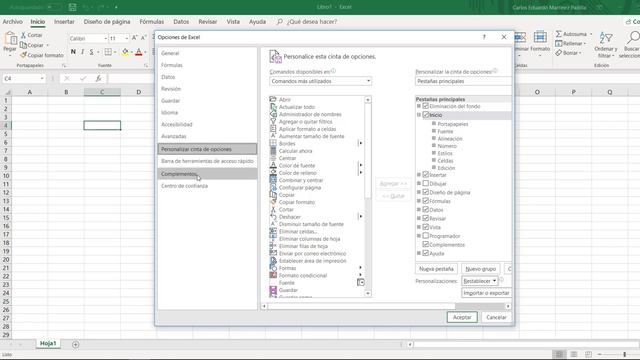Open the Name Box dropdown arrow
Viewport: 640px width, 360px height.
pyautogui.click(x=42, y=78)
